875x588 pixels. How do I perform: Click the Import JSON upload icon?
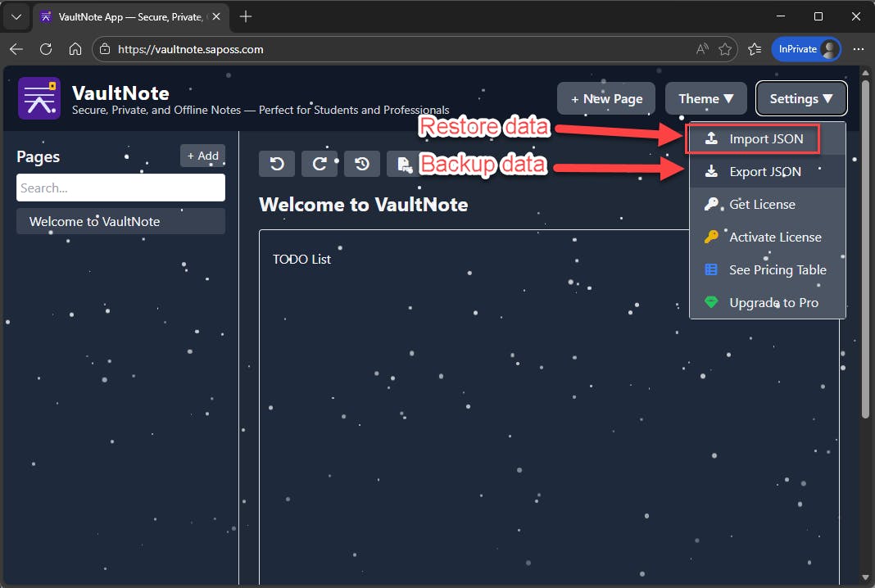711,138
